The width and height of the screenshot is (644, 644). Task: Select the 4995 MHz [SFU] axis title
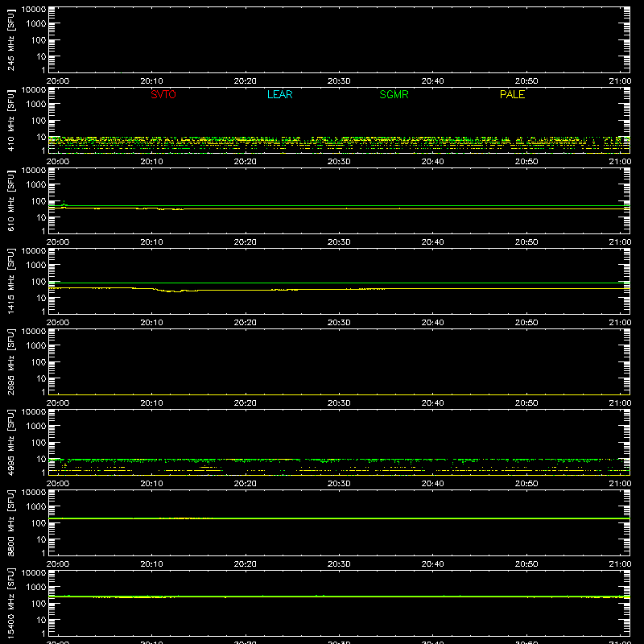10,442
